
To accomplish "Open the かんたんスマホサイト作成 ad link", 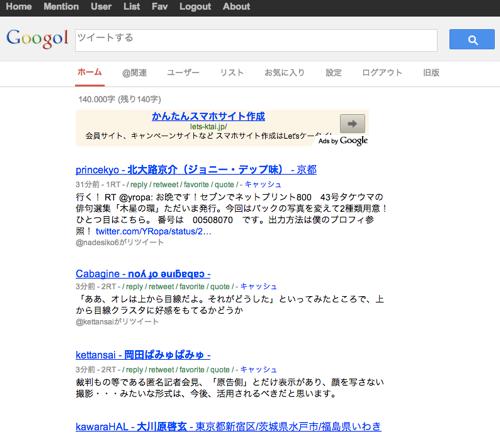I will click(x=208, y=116).
